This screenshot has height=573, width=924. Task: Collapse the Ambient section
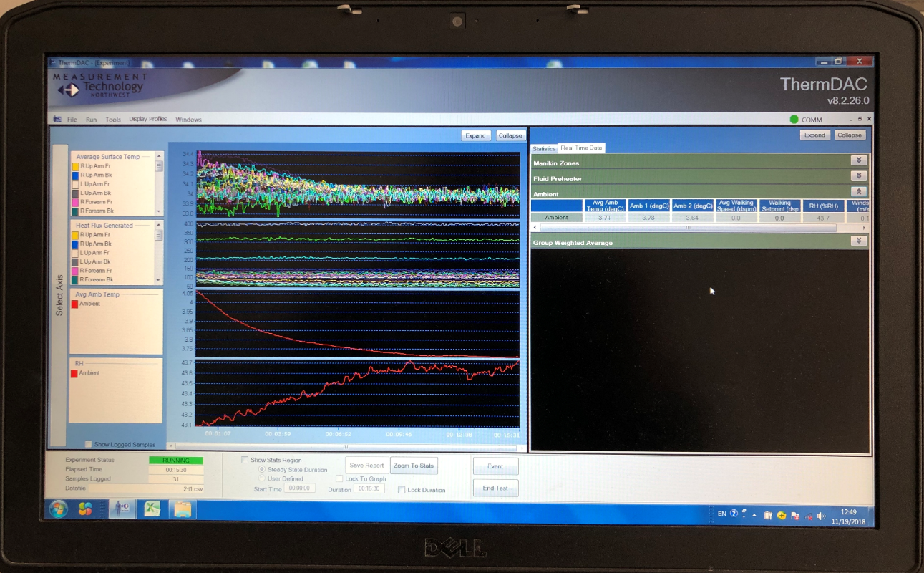(859, 192)
